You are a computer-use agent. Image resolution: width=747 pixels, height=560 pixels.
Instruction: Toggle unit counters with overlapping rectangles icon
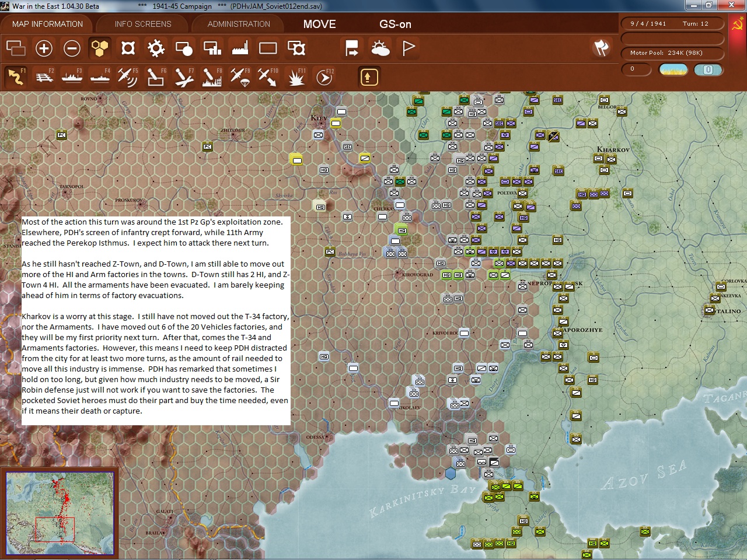click(x=16, y=48)
